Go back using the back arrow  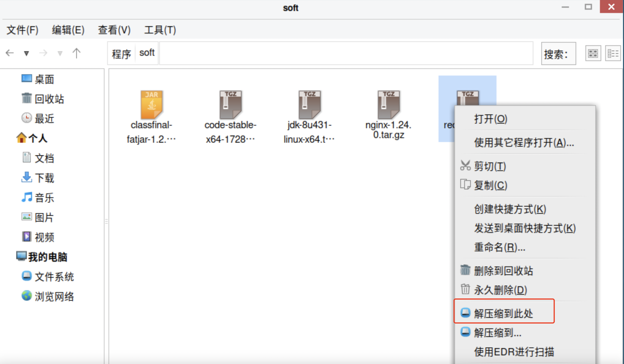(10, 53)
